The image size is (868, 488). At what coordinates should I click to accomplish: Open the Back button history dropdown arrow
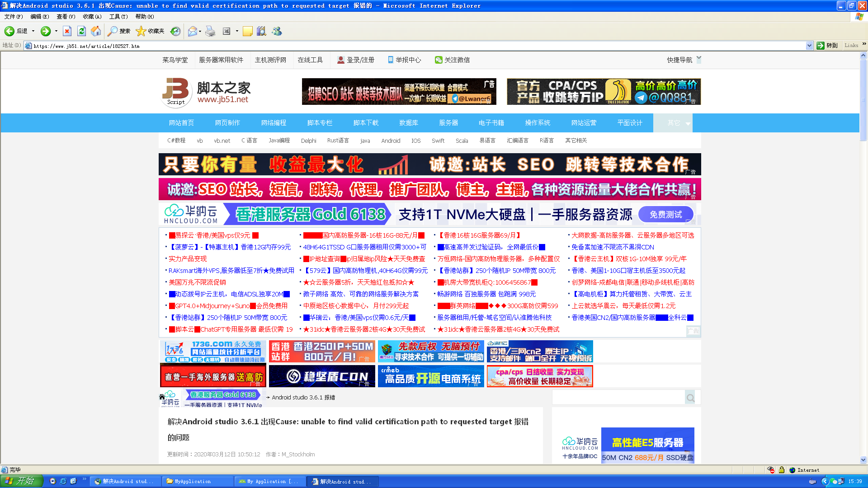[33, 31]
